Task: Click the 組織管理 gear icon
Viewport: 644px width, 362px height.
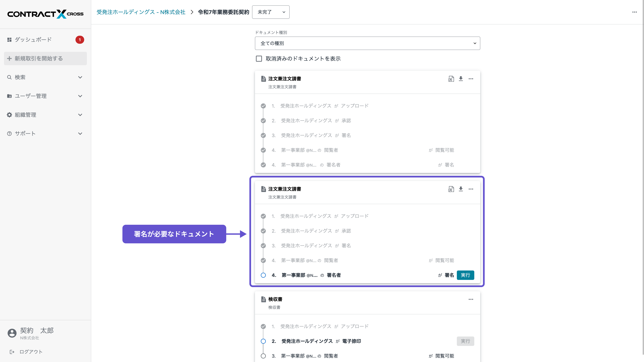Action: pyautogui.click(x=9, y=115)
